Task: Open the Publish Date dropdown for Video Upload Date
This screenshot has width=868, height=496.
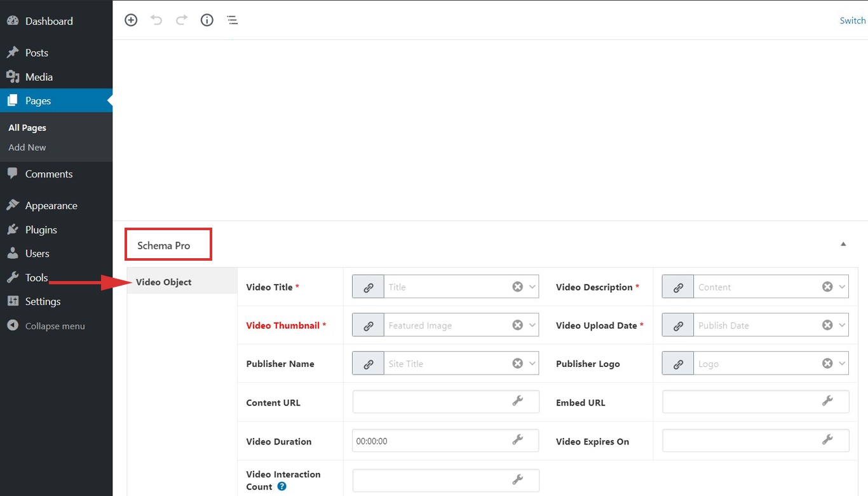Action: tap(842, 325)
